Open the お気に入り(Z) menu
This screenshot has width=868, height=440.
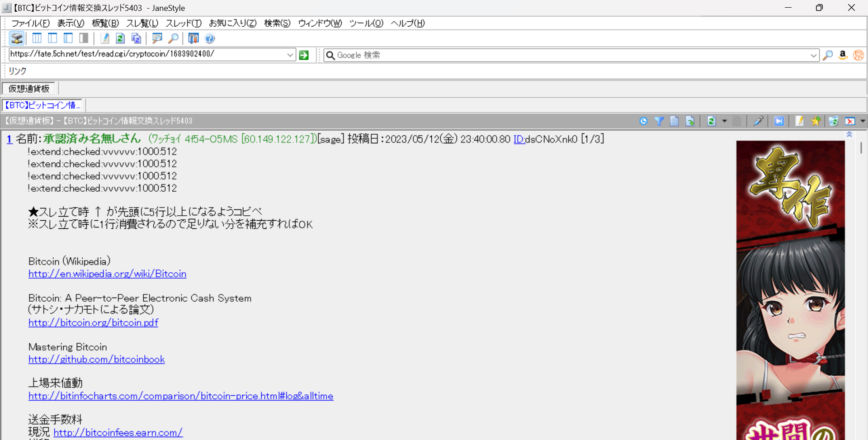(x=233, y=23)
